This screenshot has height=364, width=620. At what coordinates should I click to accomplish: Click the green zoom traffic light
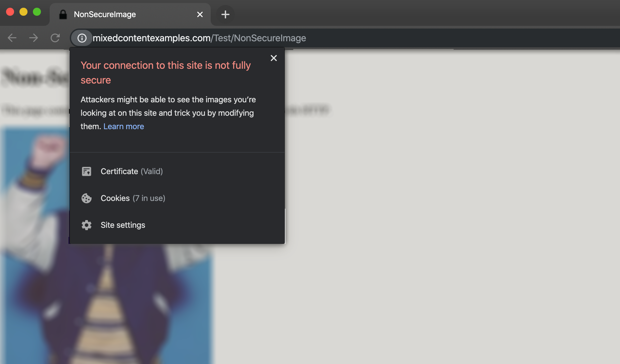pos(37,11)
